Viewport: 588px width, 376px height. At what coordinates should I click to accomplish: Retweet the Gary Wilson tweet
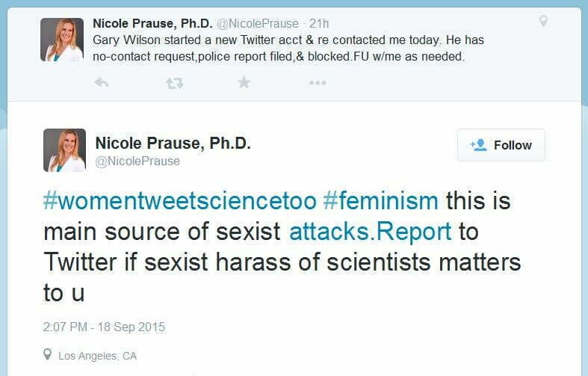click(x=174, y=83)
